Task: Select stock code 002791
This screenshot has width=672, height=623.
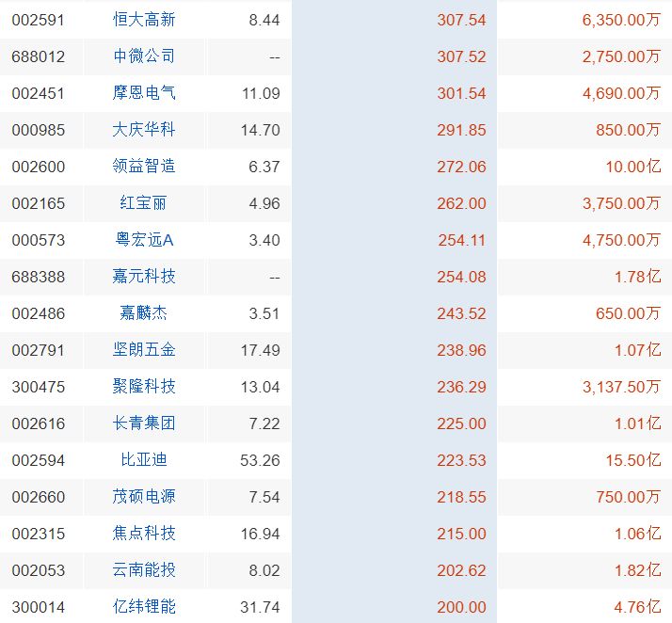Action: click(x=39, y=350)
